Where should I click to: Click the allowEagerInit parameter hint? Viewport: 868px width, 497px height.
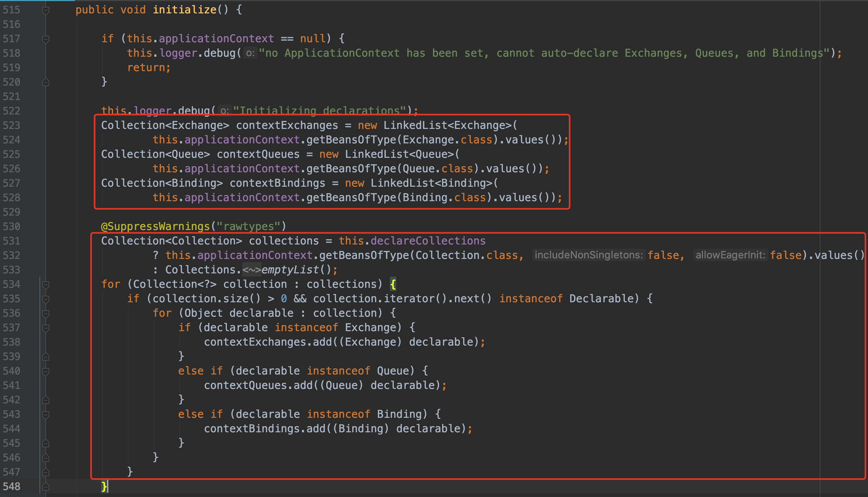(x=730, y=255)
